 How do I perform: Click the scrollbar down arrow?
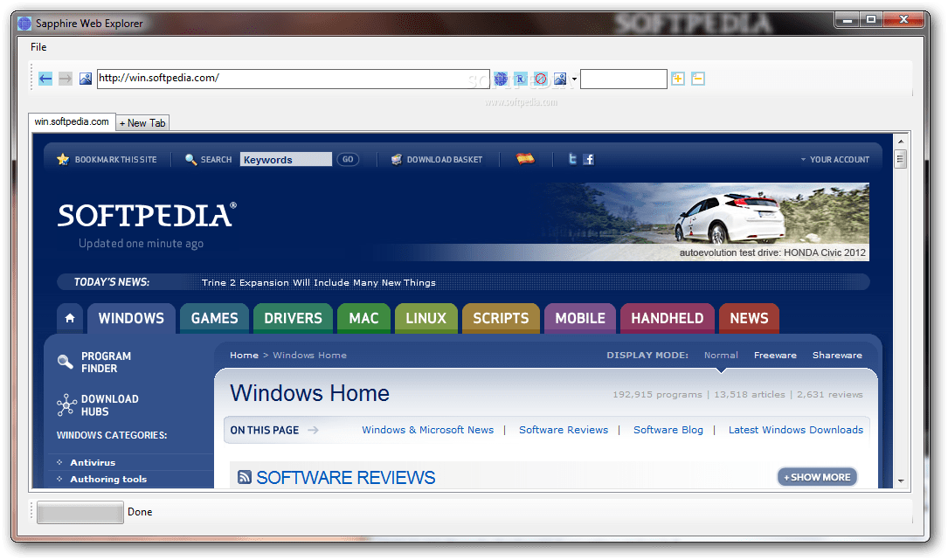[x=901, y=480]
